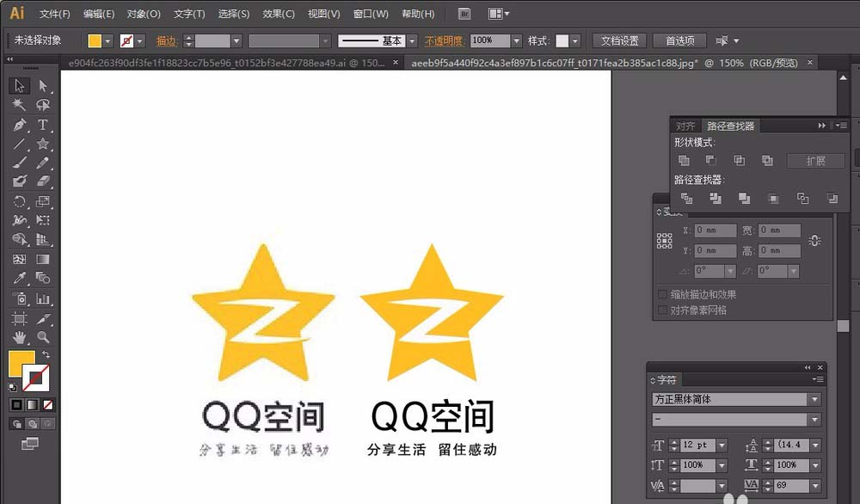Open font size 12 pt dropdown
This screenshot has width=860, height=504.
pyautogui.click(x=722, y=446)
